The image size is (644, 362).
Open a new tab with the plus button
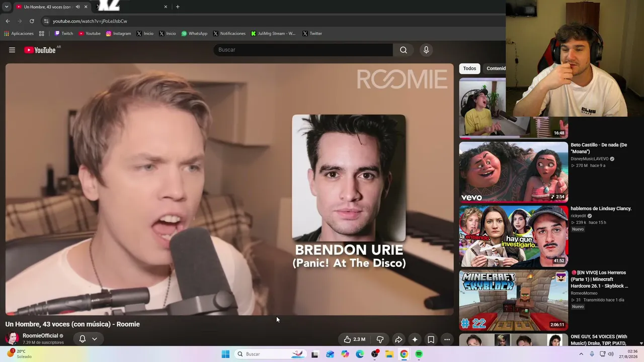pos(178,7)
